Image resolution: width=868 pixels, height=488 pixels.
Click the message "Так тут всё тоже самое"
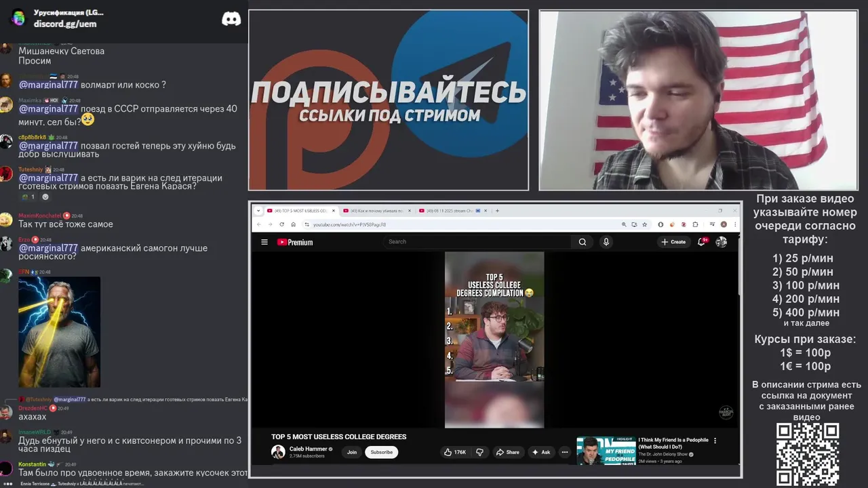click(x=66, y=224)
